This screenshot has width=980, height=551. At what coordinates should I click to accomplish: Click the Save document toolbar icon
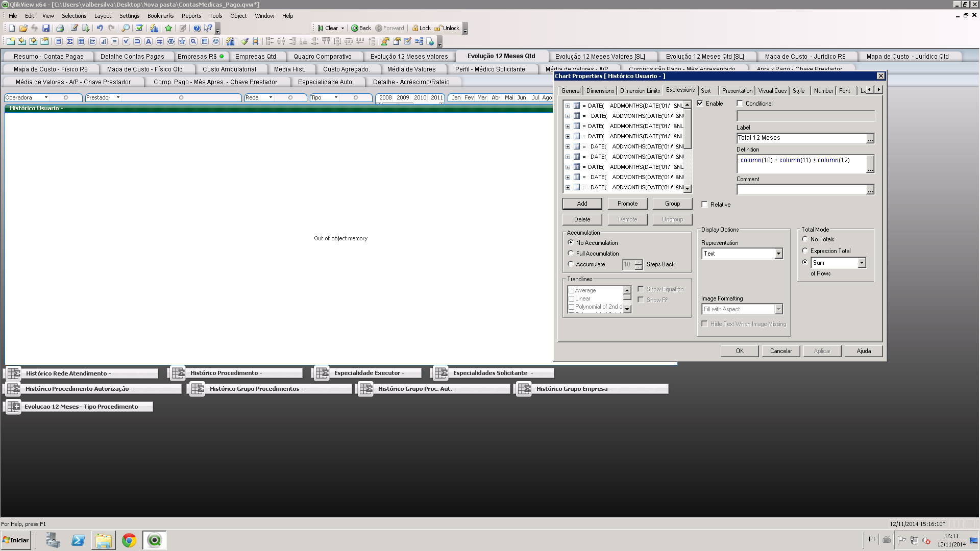pos(46,29)
